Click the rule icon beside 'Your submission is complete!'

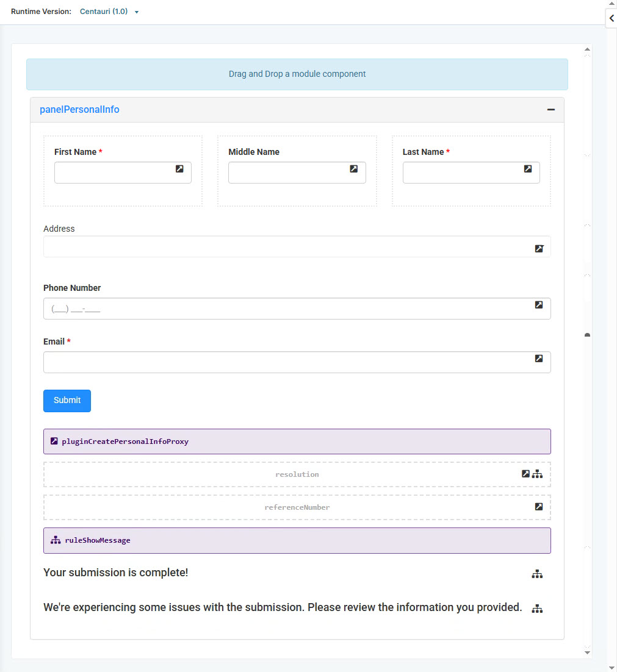(x=538, y=574)
